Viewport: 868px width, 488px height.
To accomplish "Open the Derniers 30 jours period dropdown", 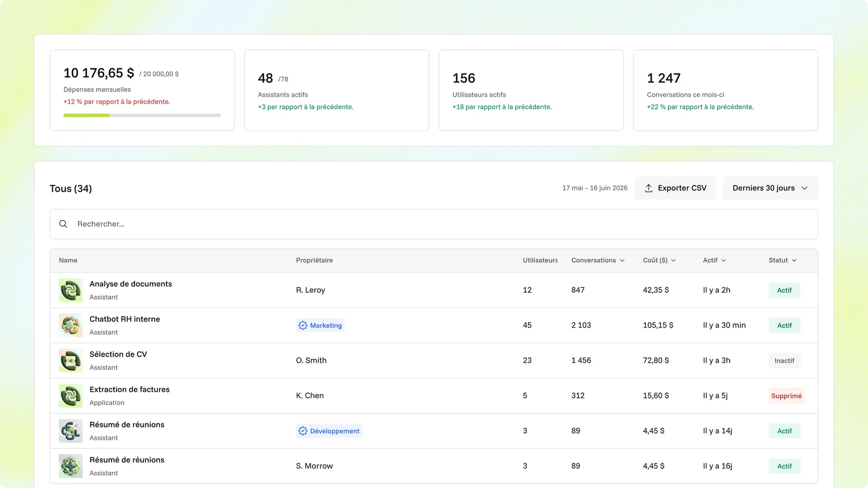I will 770,188.
